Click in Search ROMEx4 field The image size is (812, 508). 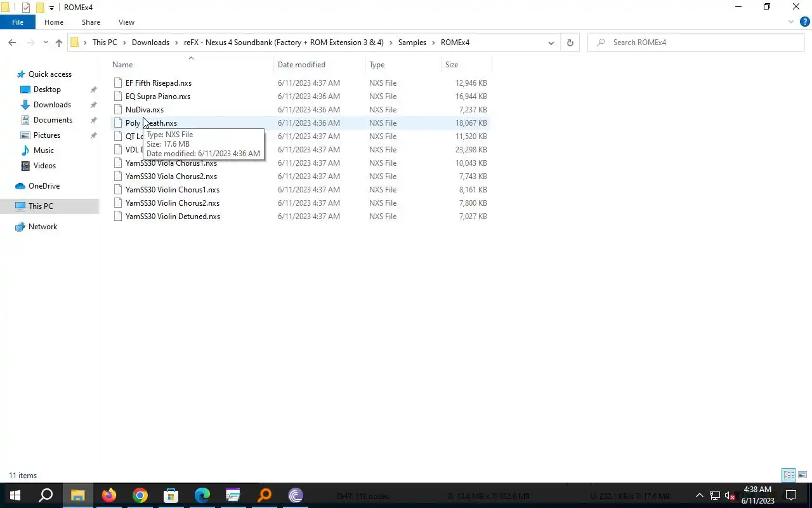click(696, 43)
